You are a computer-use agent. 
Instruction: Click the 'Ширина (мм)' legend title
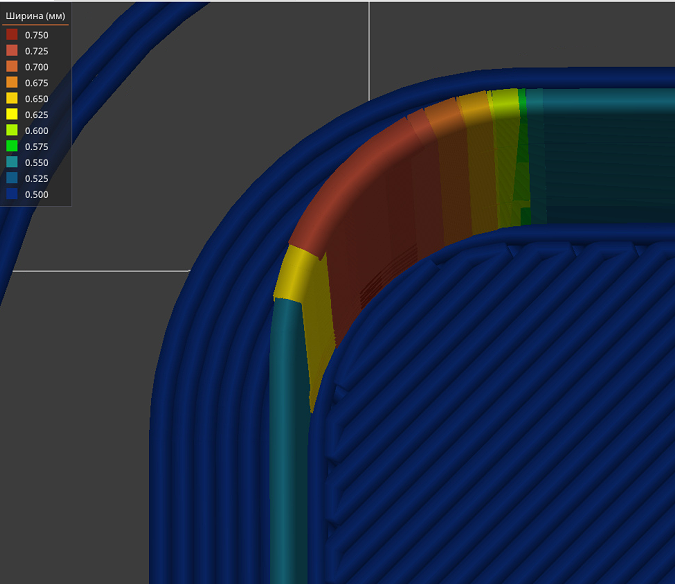click(x=35, y=16)
